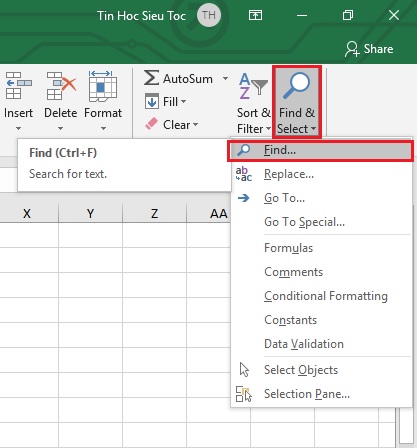Click the Select Objects cursor icon

tap(244, 370)
